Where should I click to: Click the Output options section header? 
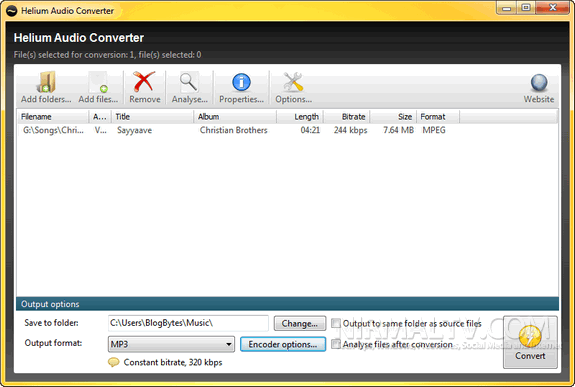(x=288, y=304)
